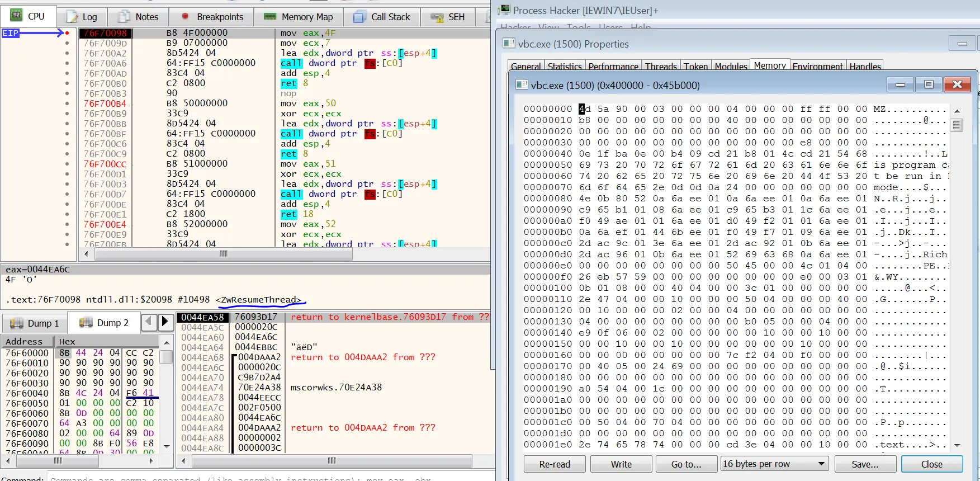Click the Call Stack icon
Viewport: 980px width, 481px height.
(359, 17)
